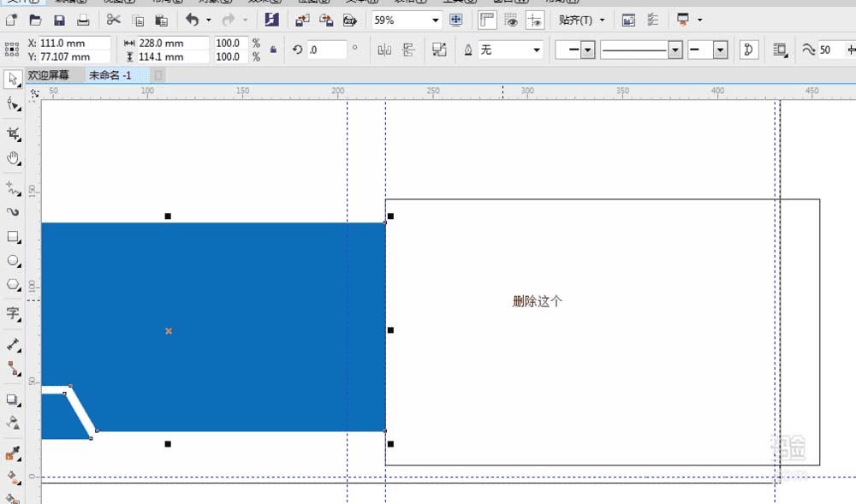Toggle the show guidelines button
Viewport: 856px width, 504px height.
535,20
